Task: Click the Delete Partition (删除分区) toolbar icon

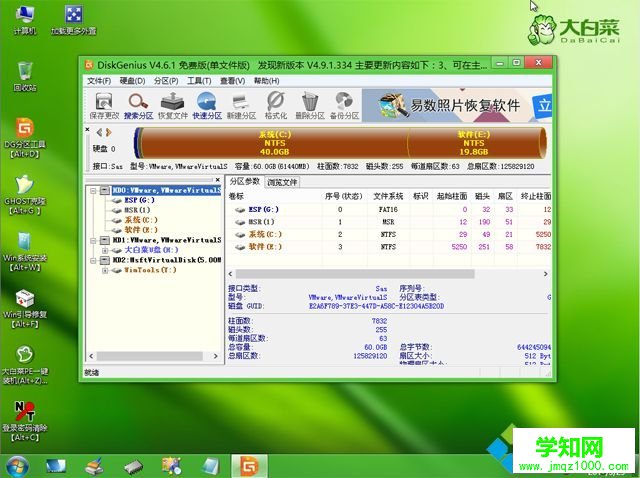Action: coord(310,106)
